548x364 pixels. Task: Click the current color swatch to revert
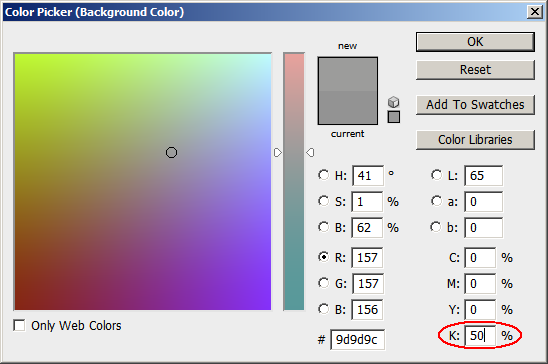(x=348, y=107)
